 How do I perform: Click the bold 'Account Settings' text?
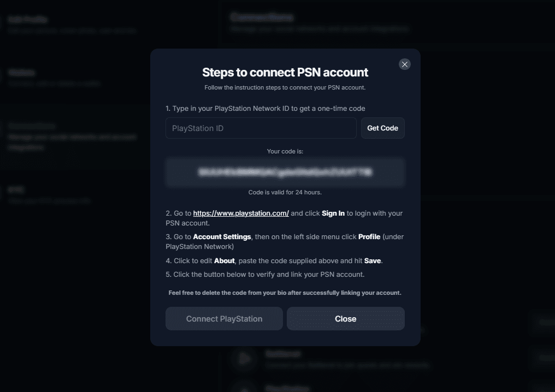point(222,237)
